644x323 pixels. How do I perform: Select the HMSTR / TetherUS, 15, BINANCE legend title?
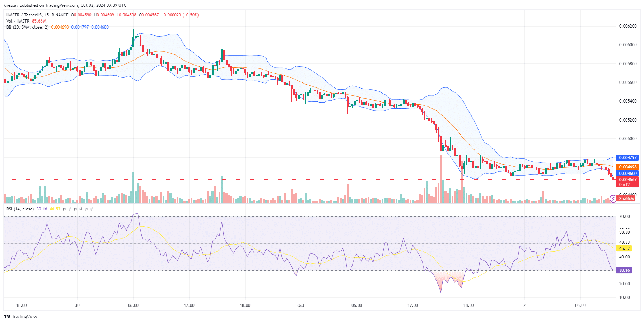37,15
